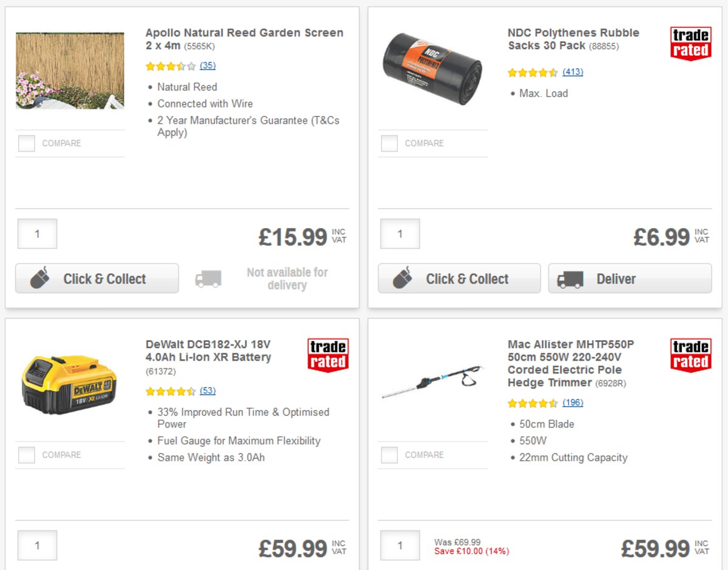This screenshot has width=728, height=570.
Task: Click the Trade Rated badge beside NDC Rubble Sacks
Action: coord(690,41)
